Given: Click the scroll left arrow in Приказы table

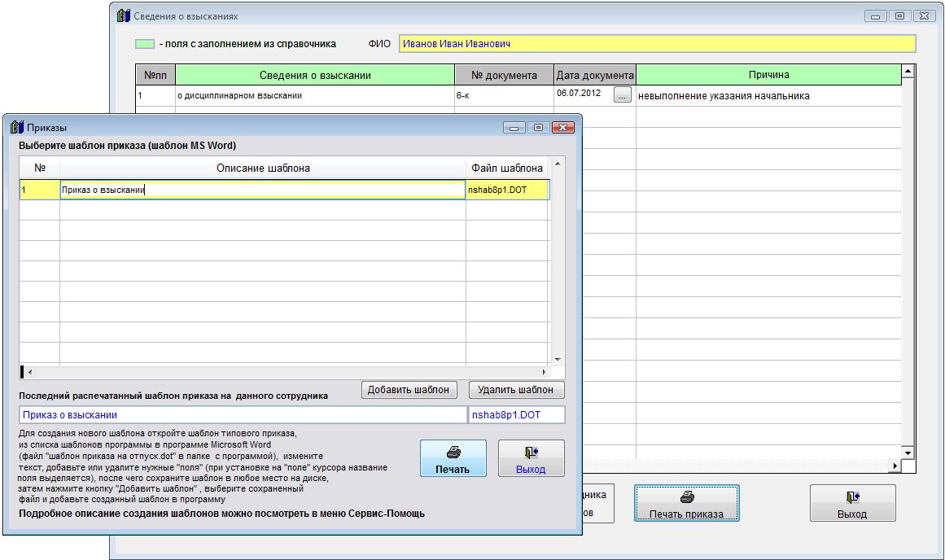Looking at the screenshot, I should click(30, 372).
